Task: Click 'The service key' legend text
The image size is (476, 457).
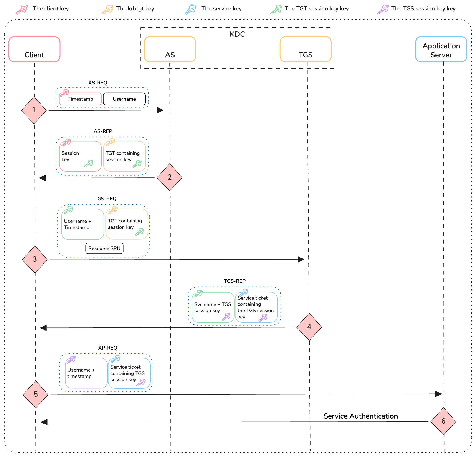Action: coord(221,9)
